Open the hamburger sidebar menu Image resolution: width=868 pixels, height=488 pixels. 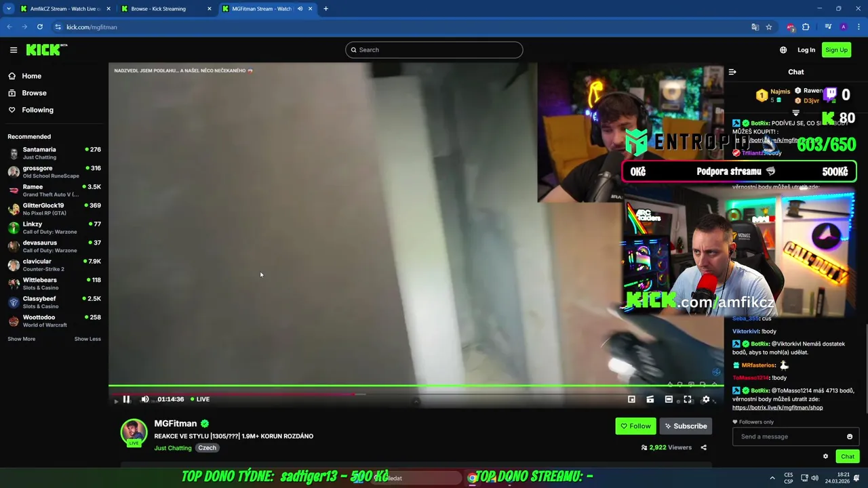tap(14, 49)
